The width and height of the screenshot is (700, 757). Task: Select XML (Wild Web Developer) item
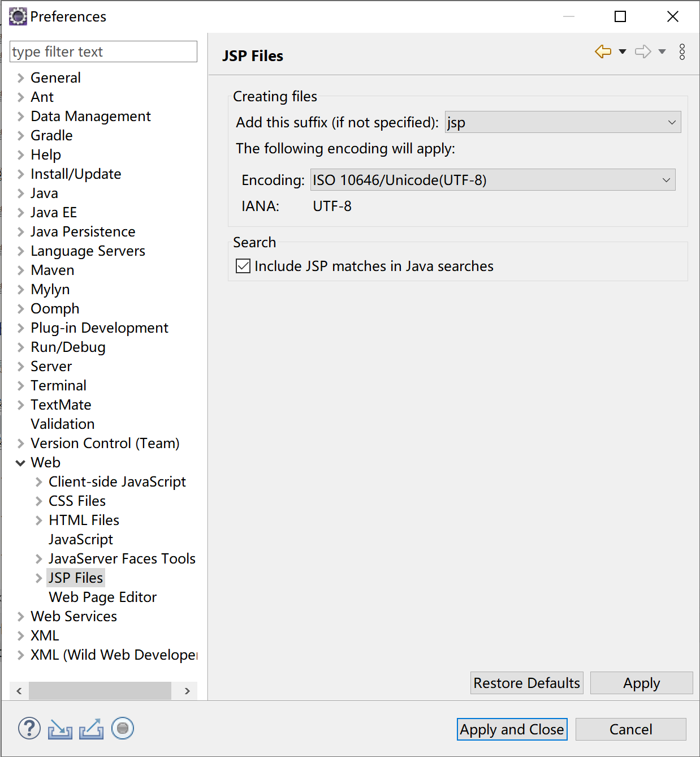pyautogui.click(x=114, y=655)
